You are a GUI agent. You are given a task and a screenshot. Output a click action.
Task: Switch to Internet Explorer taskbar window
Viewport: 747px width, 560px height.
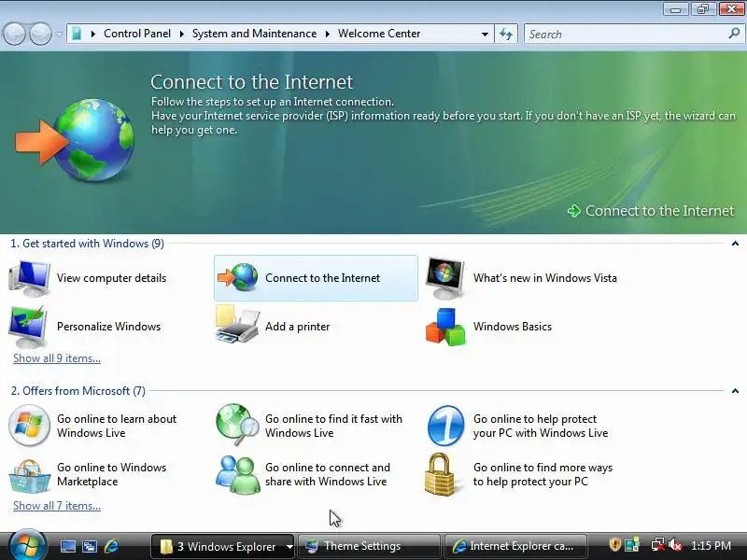click(x=515, y=546)
